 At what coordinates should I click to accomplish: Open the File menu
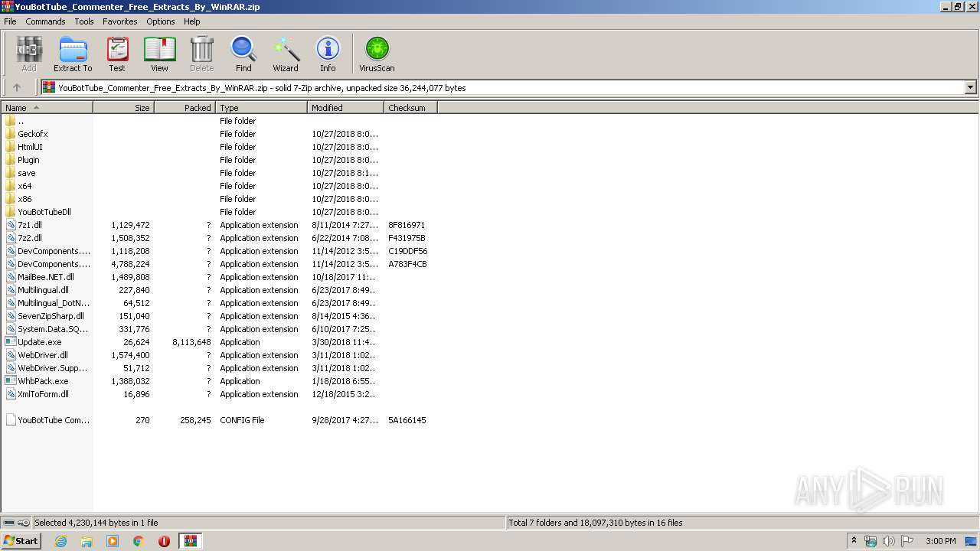click(10, 21)
